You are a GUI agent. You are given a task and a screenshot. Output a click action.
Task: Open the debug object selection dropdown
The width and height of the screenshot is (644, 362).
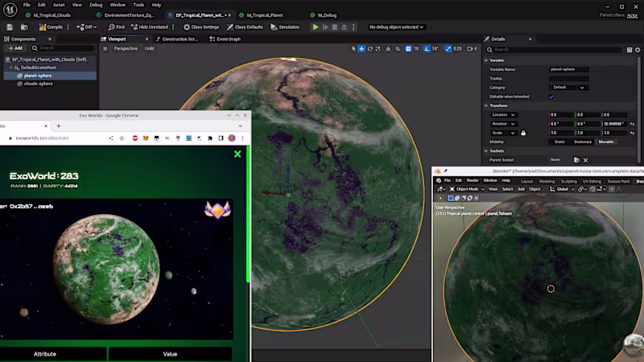(x=396, y=27)
